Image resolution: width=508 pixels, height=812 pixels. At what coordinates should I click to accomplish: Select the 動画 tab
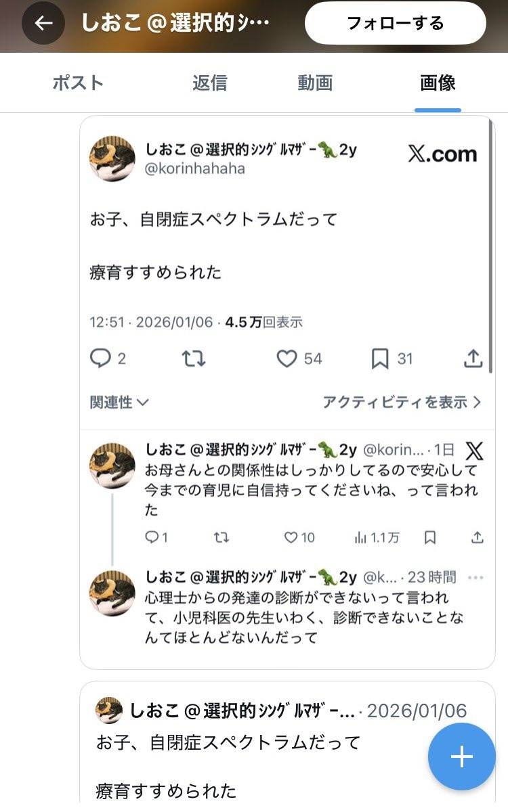coord(315,83)
